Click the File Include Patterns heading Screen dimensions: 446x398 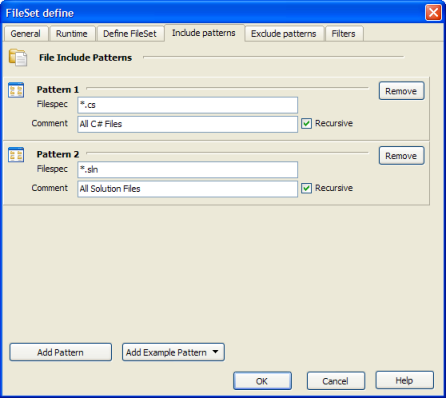coord(86,58)
